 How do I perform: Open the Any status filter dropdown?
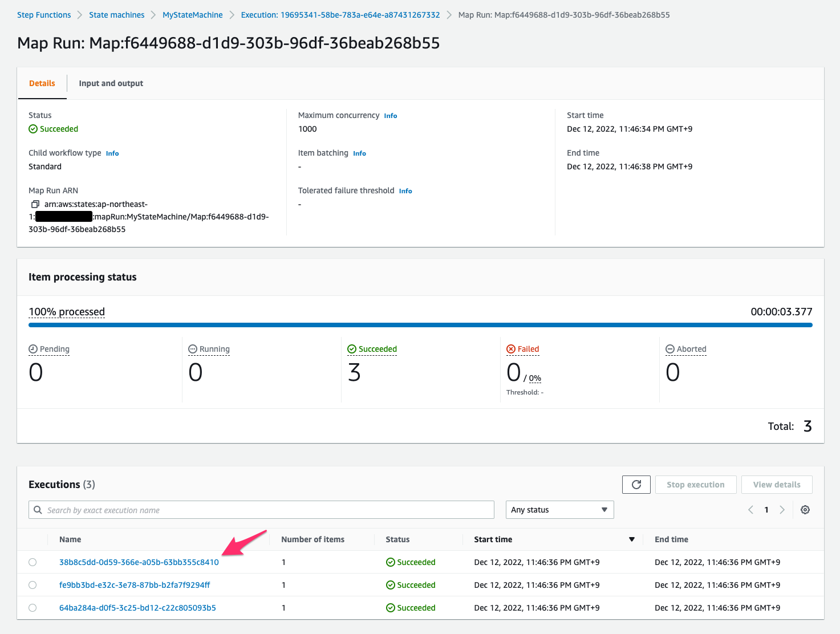(x=559, y=510)
